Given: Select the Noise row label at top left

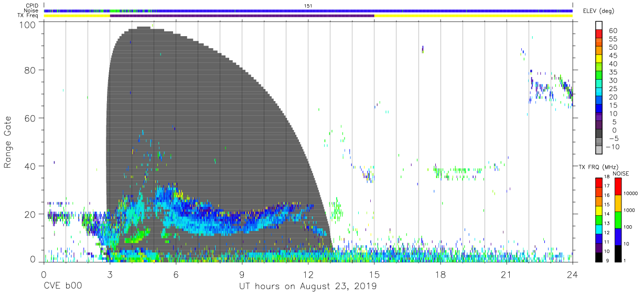Looking at the screenshot, I should tap(31, 10).
